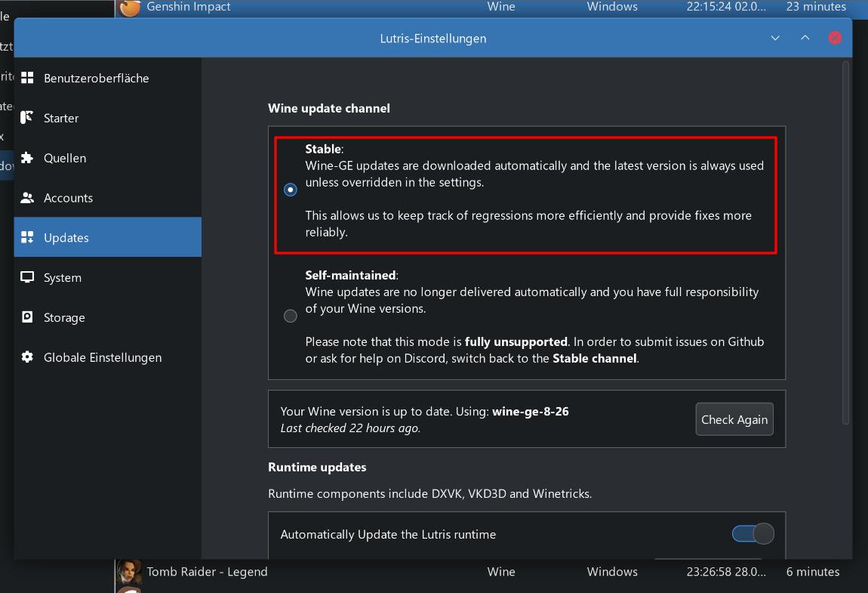
Task: Click the Accounts people icon
Action: pyautogui.click(x=27, y=198)
